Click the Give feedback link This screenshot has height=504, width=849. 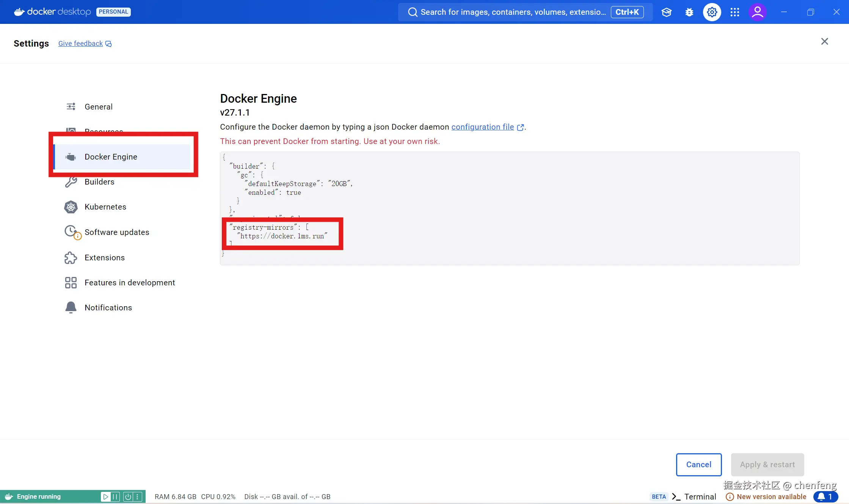(81, 44)
